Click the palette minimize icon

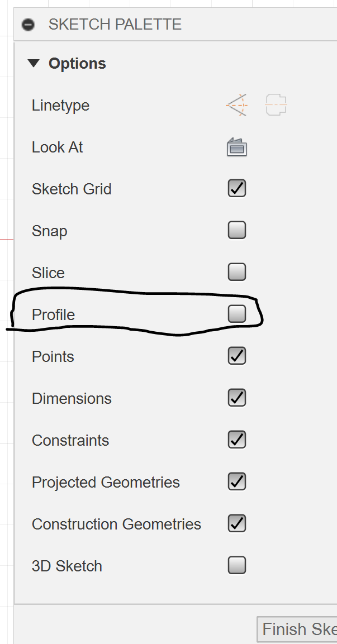click(27, 25)
